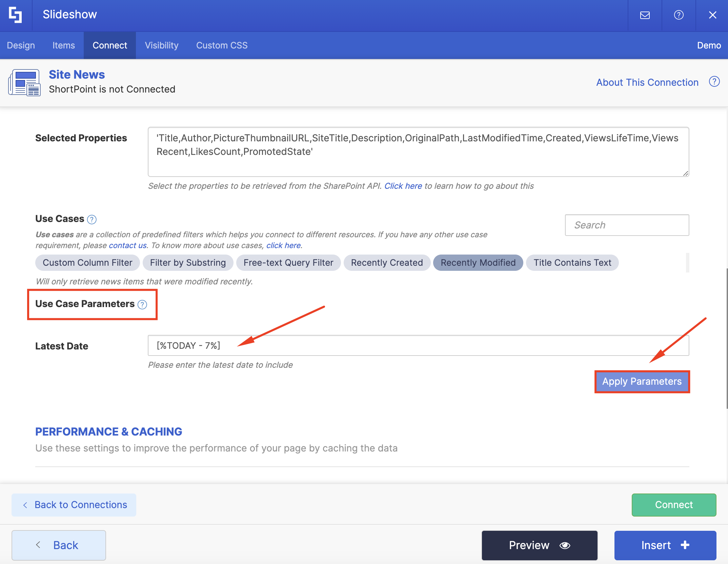Select the Recently Modified use case
The height and width of the screenshot is (564, 728).
[x=478, y=263]
